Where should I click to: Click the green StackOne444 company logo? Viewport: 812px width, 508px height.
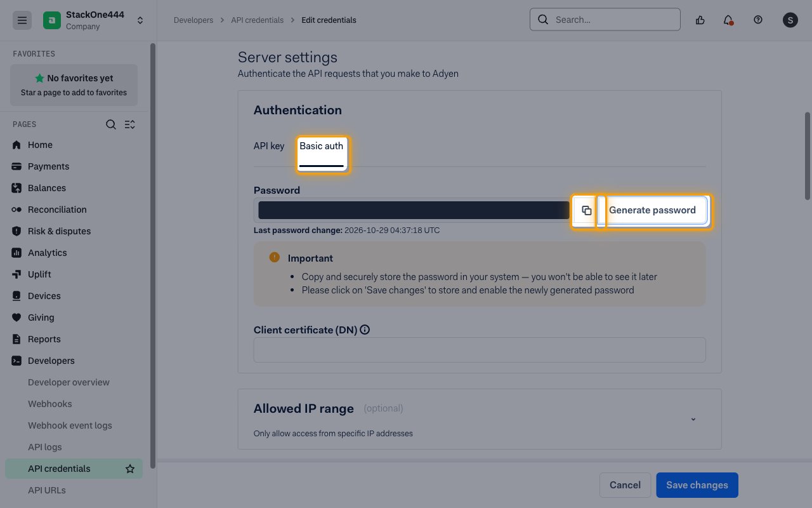pos(52,20)
